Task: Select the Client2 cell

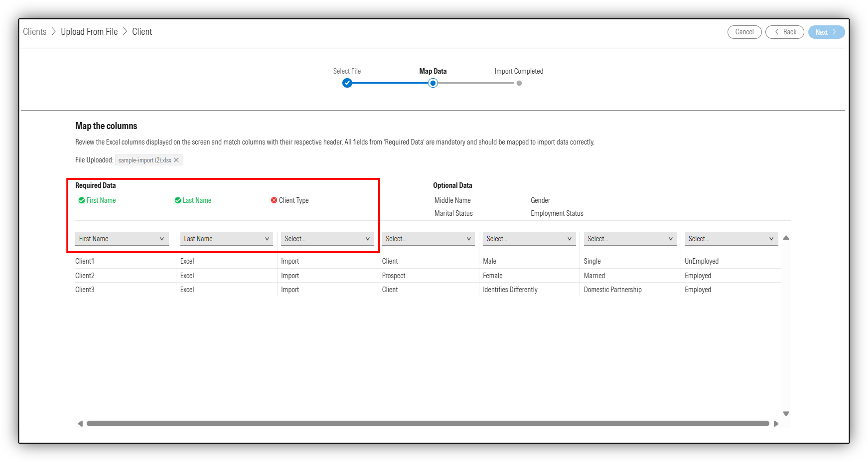Action: pyautogui.click(x=85, y=276)
